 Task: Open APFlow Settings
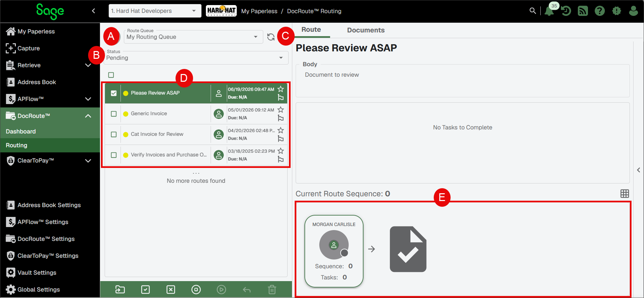(x=50, y=222)
